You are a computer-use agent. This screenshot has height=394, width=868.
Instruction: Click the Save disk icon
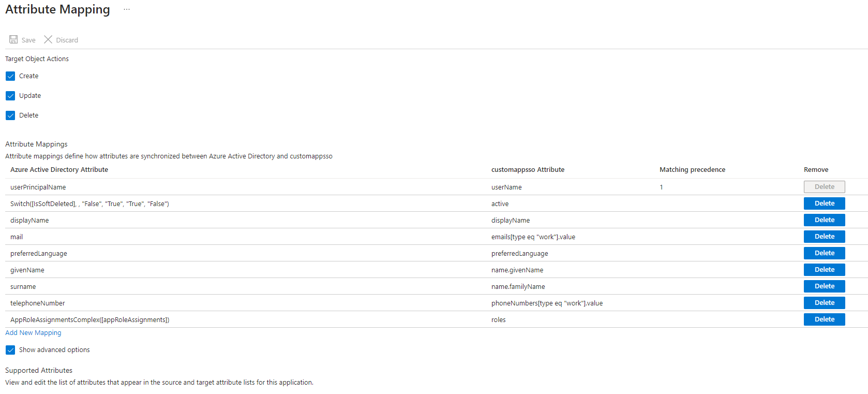(x=13, y=39)
